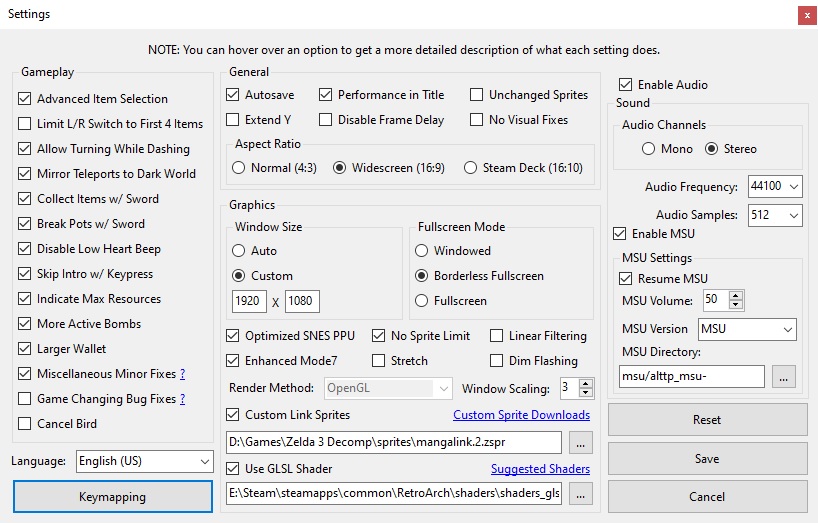Image resolution: width=818 pixels, height=523 pixels.
Task: Increase Window Scaling value
Action: click(x=586, y=384)
